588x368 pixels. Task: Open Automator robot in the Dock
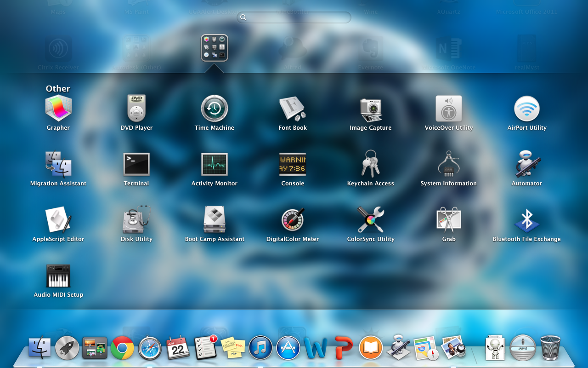pos(398,347)
